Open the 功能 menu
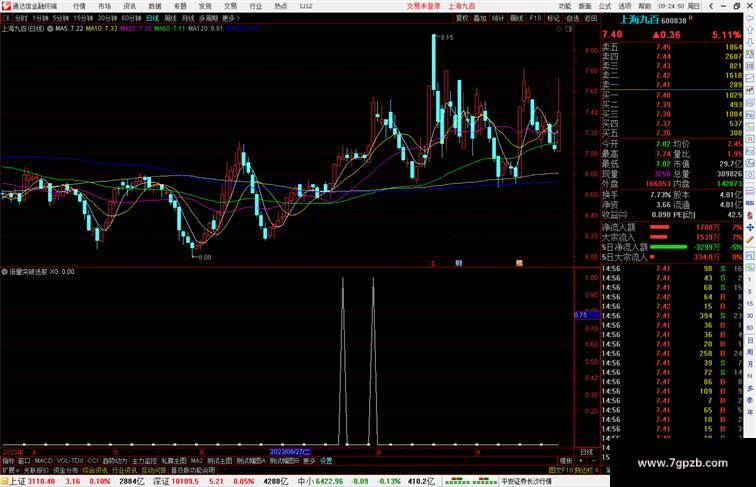This screenshot has height=487, width=756. 565,6
